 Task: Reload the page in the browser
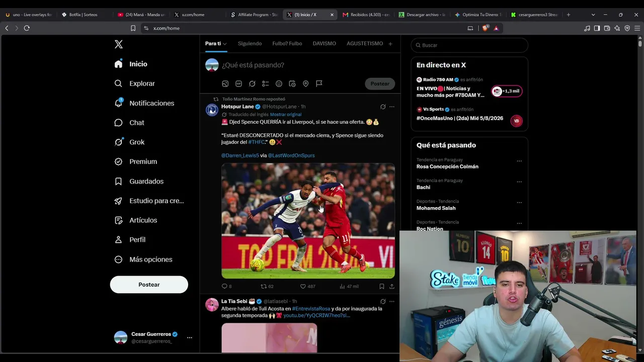(x=27, y=28)
